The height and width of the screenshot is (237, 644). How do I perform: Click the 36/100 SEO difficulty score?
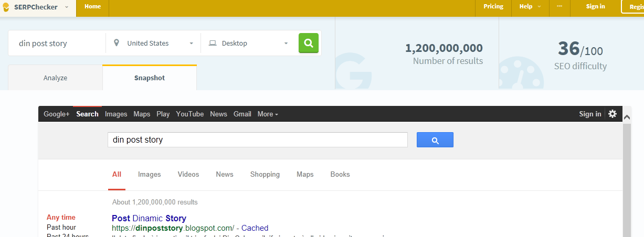[x=580, y=49]
